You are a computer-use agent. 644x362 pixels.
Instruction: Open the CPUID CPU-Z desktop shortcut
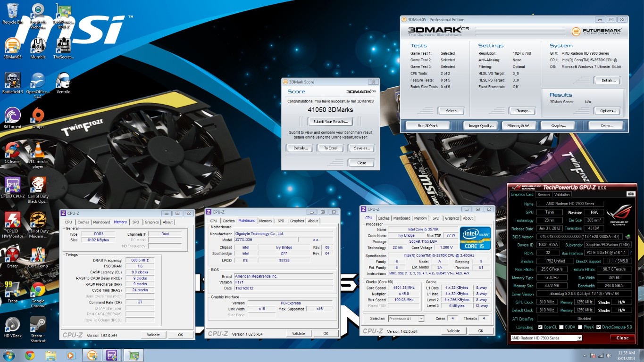click(13, 188)
